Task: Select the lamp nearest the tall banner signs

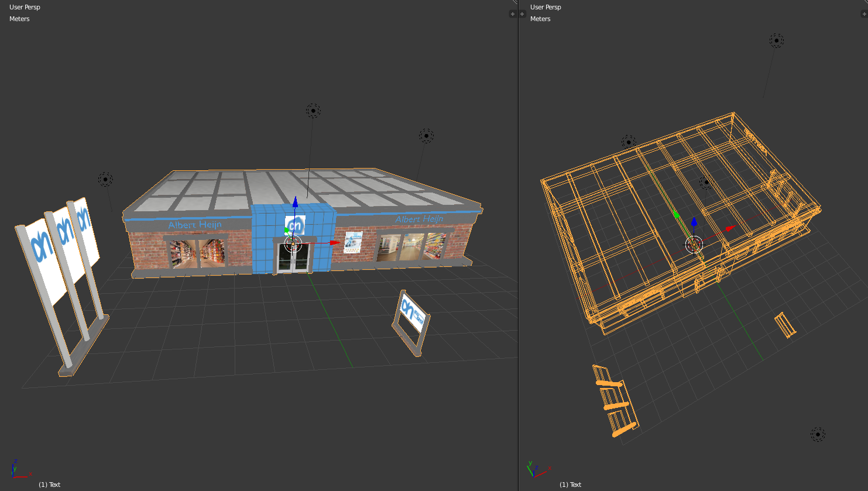Action: pos(105,180)
